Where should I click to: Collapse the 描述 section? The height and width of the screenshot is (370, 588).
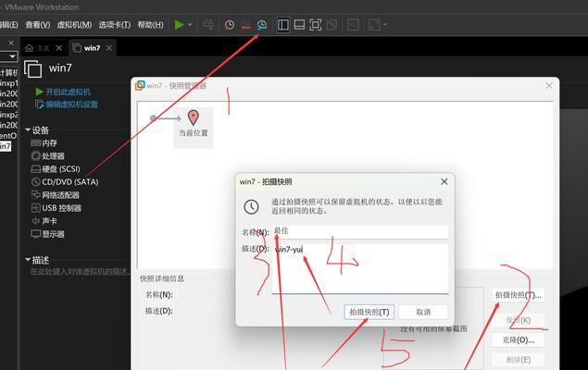[x=28, y=260]
